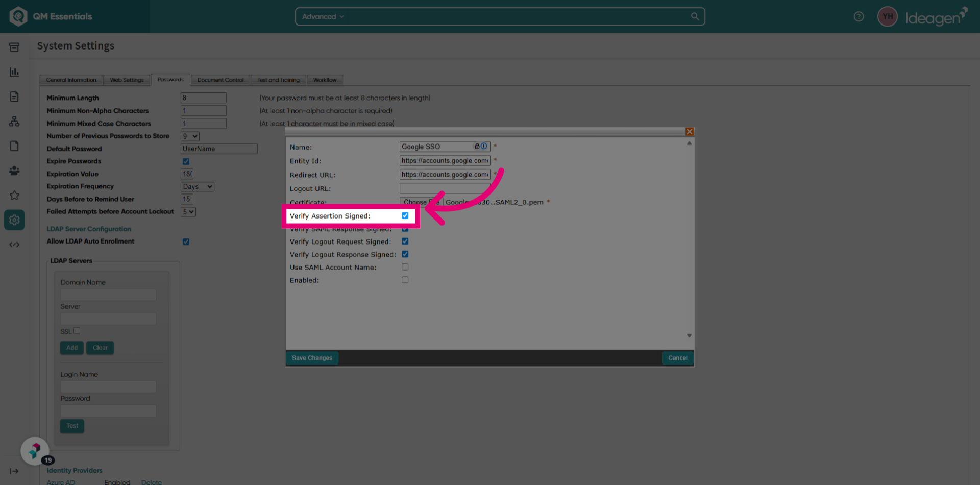Click Cancel button in dialog
The image size is (980, 485).
tap(677, 358)
